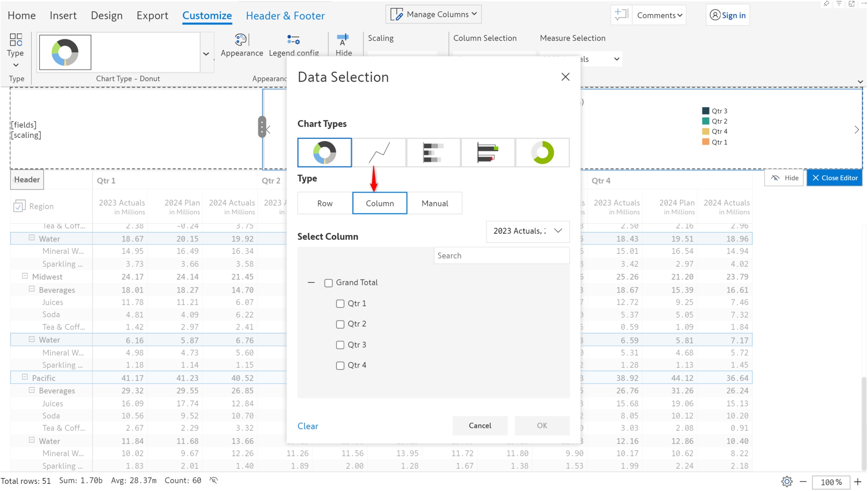Screen dimensions: 868x491
Task: Collapse the Pacific region row
Action: coord(25,377)
